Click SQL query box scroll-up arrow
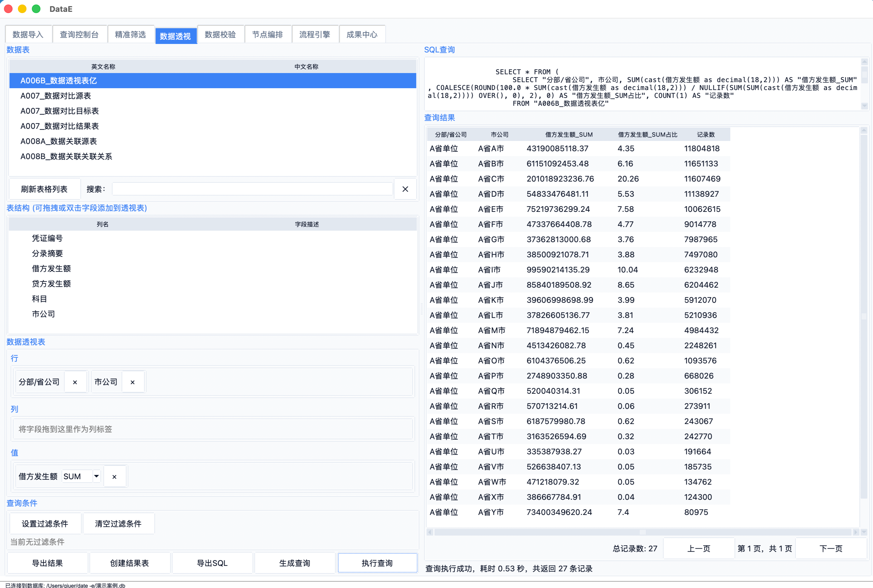873x588 pixels. click(x=865, y=62)
